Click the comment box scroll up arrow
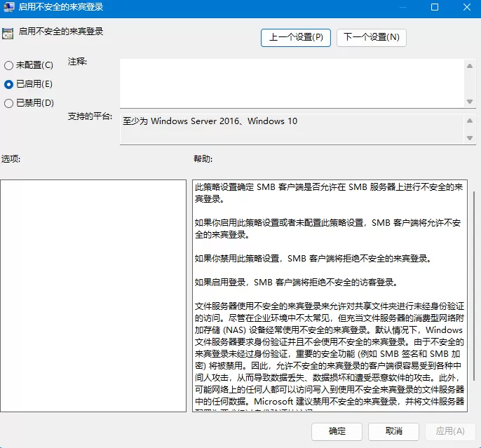481x448 pixels. click(x=470, y=66)
